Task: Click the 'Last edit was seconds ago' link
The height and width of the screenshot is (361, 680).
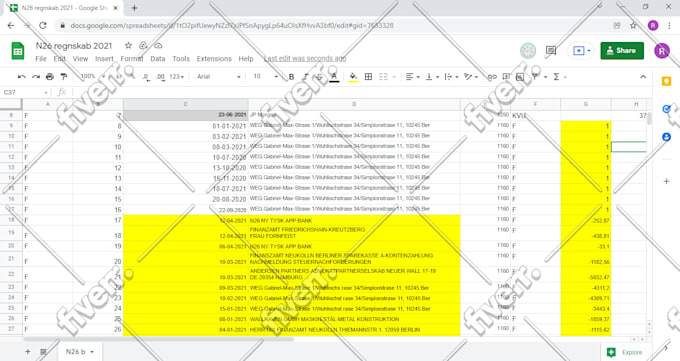Action: (x=305, y=59)
